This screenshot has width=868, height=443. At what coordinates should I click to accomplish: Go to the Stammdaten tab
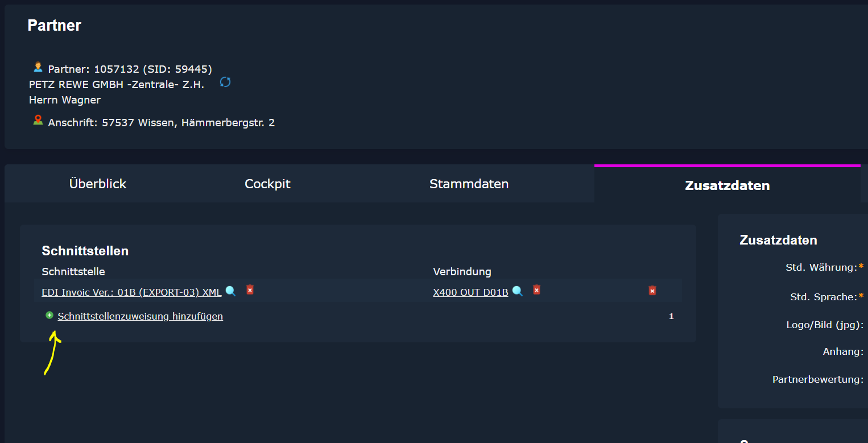[469, 184]
